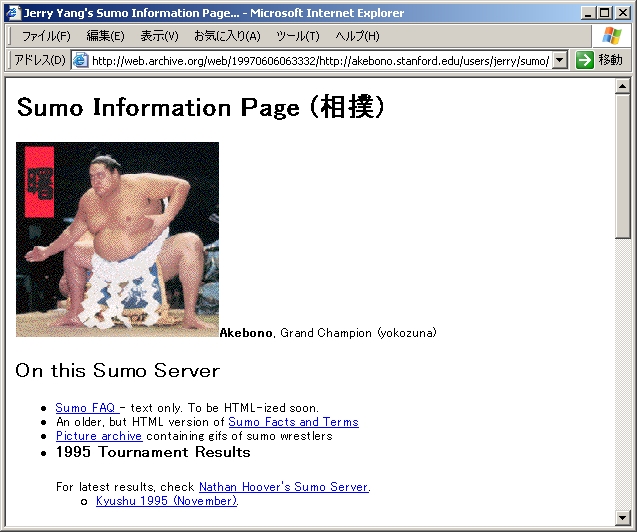
Task: Open the Sumo FAQ link
Action: click(87, 408)
